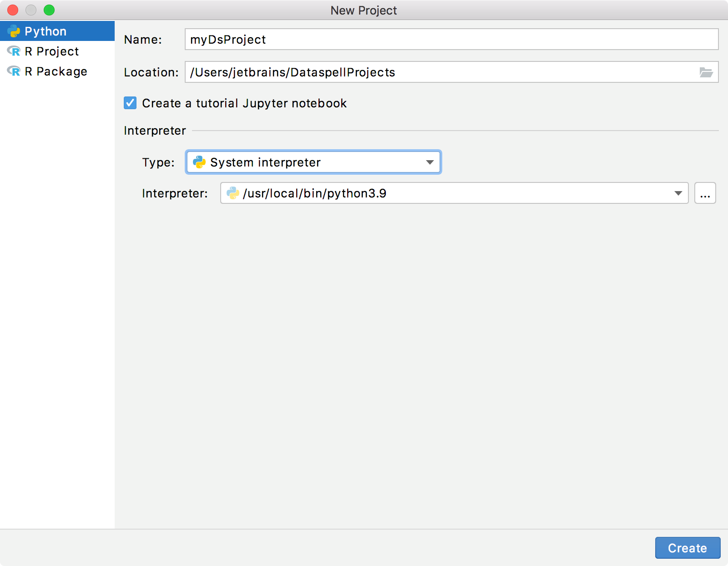Switch to the R Project option

[x=51, y=51]
